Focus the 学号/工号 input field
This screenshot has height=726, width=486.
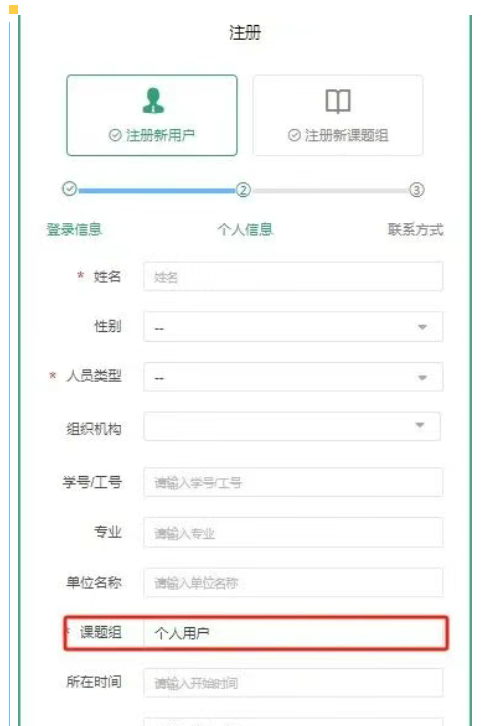(293, 482)
